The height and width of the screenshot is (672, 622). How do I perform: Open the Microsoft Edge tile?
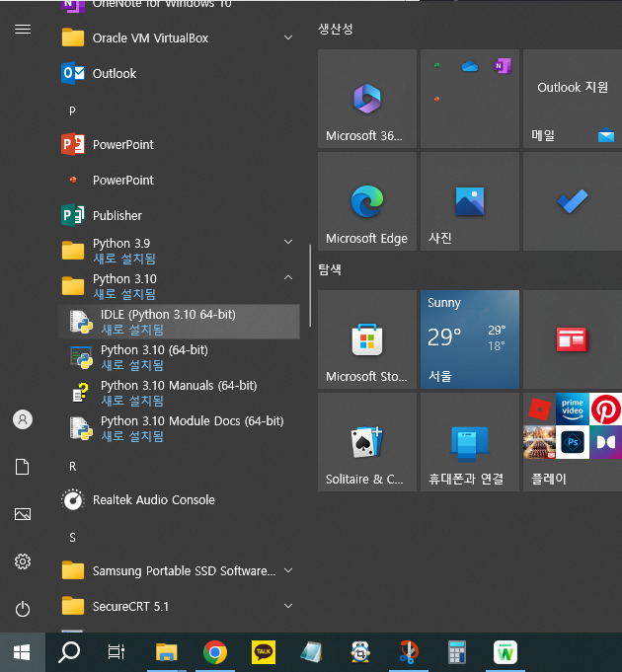[x=367, y=201]
